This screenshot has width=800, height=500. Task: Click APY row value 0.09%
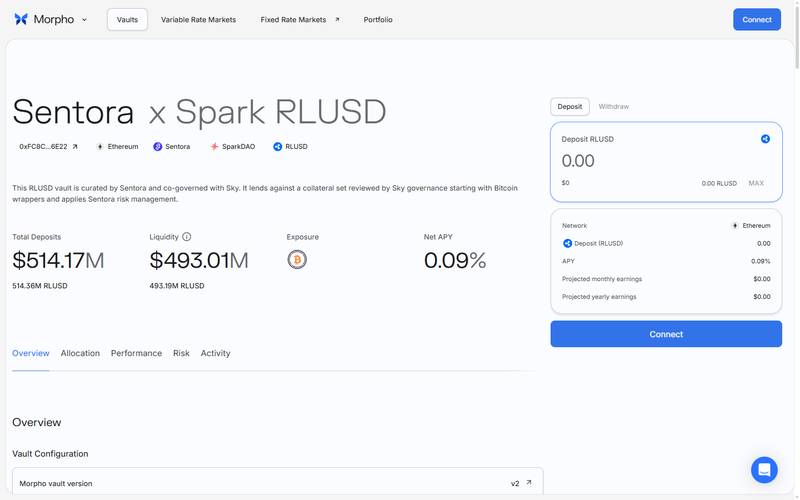tap(761, 261)
